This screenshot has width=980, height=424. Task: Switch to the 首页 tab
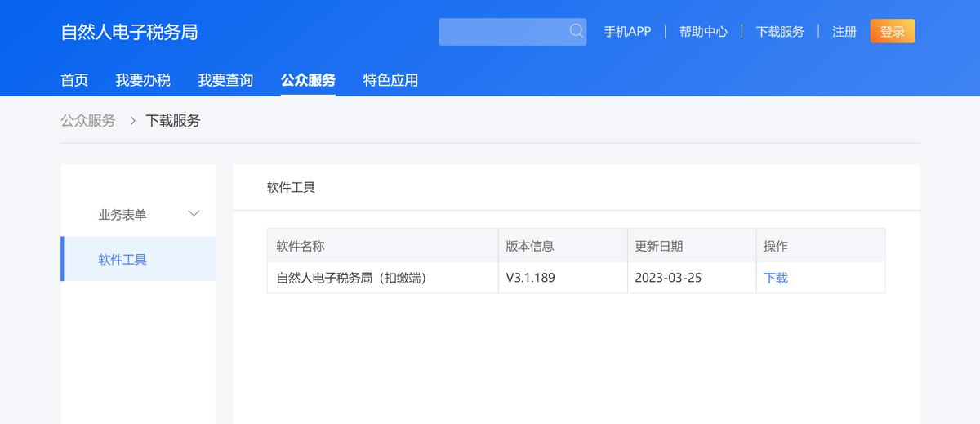74,80
